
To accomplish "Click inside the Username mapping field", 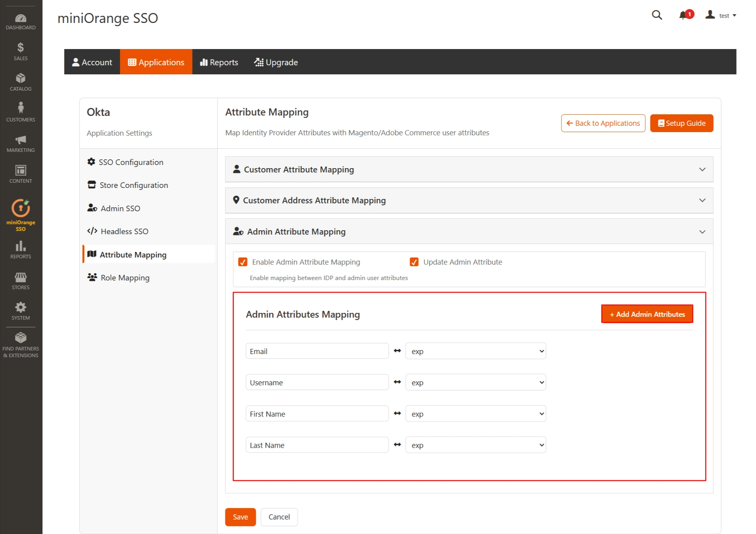I will pos(316,382).
